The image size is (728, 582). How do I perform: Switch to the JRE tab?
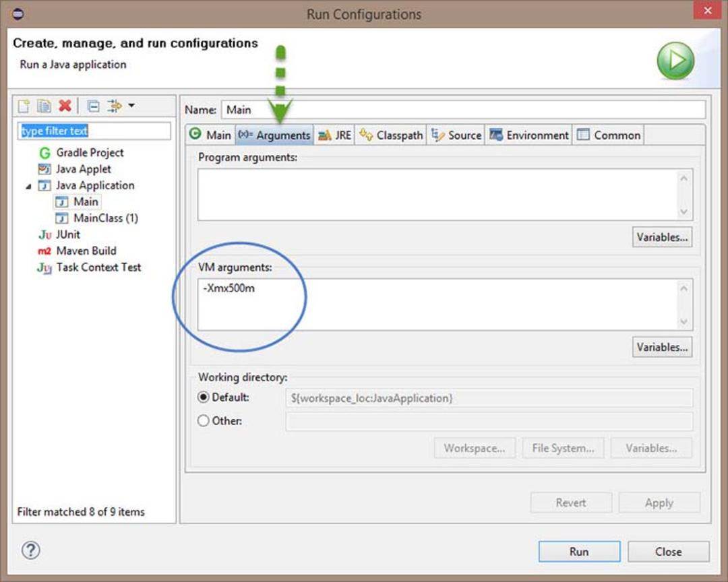(334, 135)
